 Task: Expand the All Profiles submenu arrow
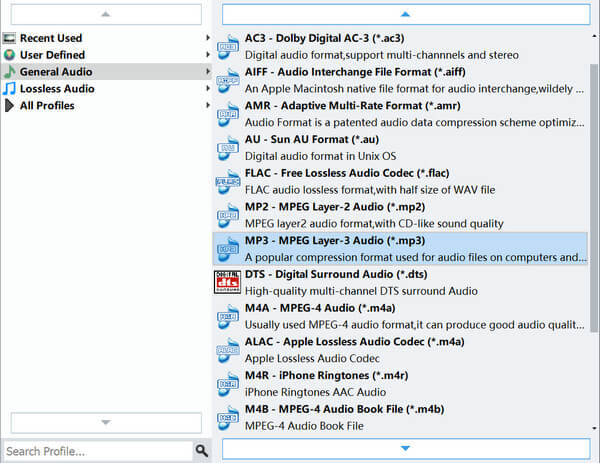(x=208, y=105)
